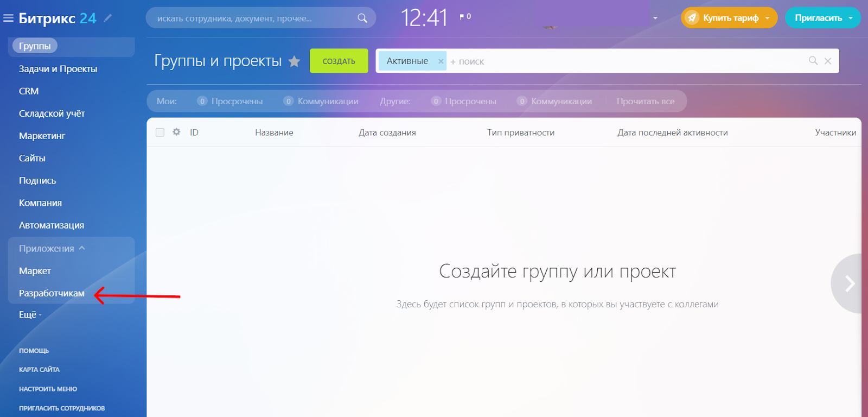This screenshot has height=417, width=868.
Task: Open the CRM menu item
Action: (x=29, y=91)
